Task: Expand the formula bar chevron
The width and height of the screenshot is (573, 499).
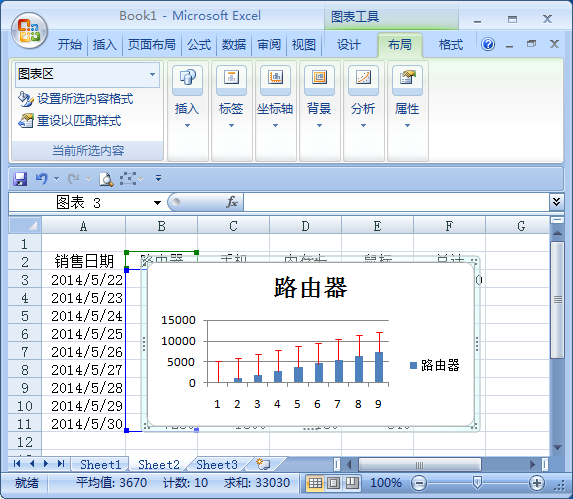Action: (x=556, y=202)
